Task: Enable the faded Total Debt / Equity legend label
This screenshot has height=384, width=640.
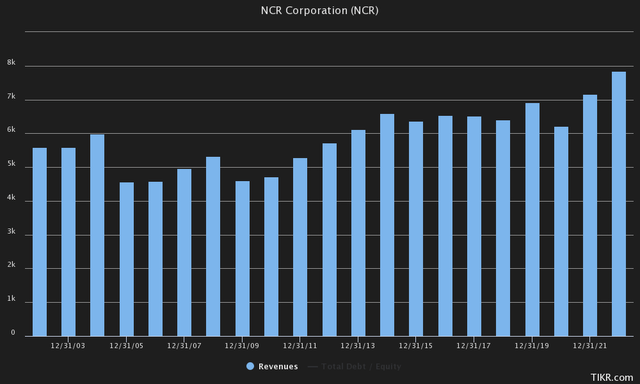Action: point(361,366)
